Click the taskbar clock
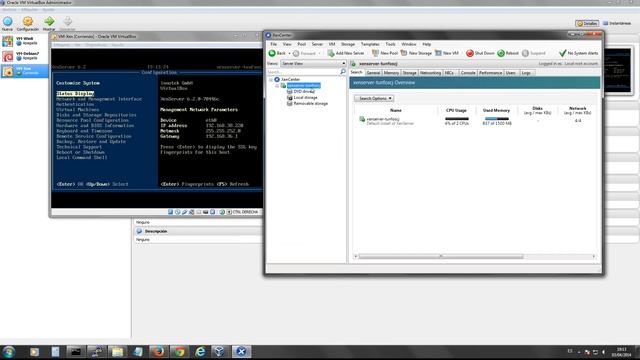The image size is (640, 360). [621, 352]
